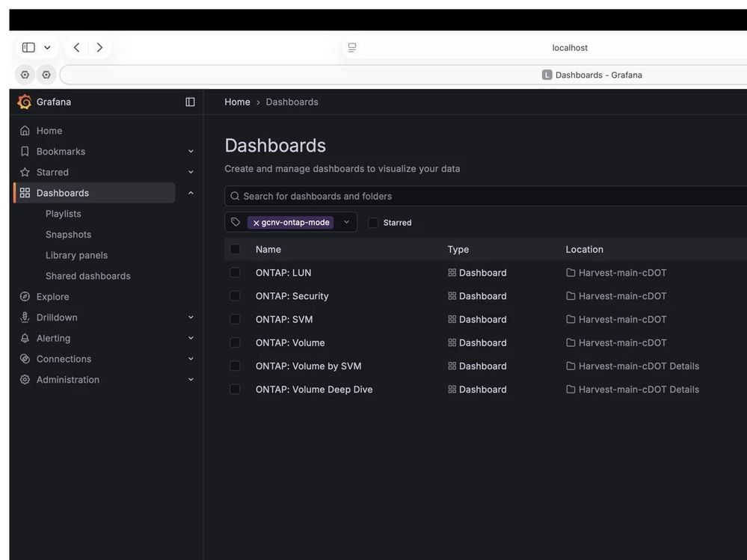Go back in browser history
Image resolution: width=747 pixels, height=560 pixels.
[x=76, y=48]
